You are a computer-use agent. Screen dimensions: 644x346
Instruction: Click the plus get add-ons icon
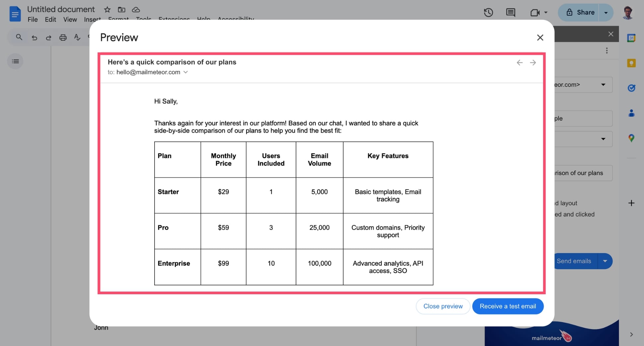631,203
